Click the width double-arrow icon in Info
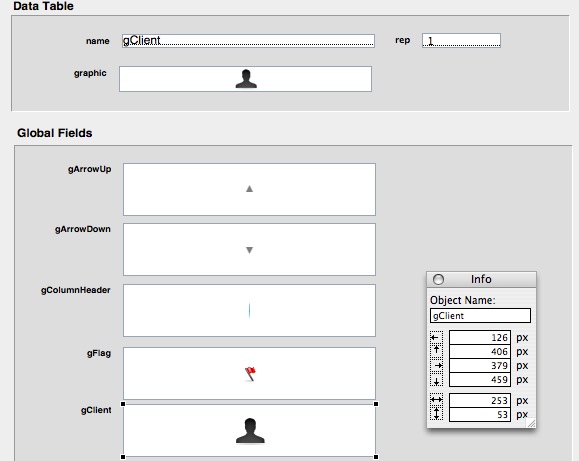579x461 pixels. pos(436,400)
